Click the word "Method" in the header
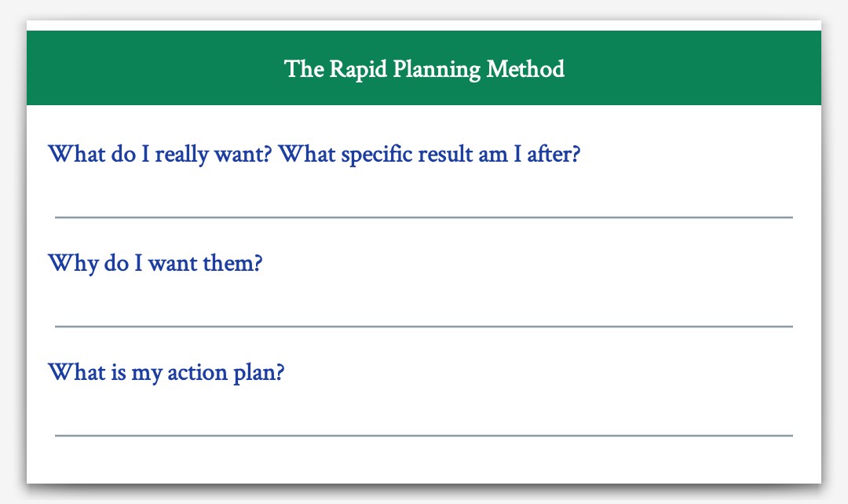 [x=525, y=68]
